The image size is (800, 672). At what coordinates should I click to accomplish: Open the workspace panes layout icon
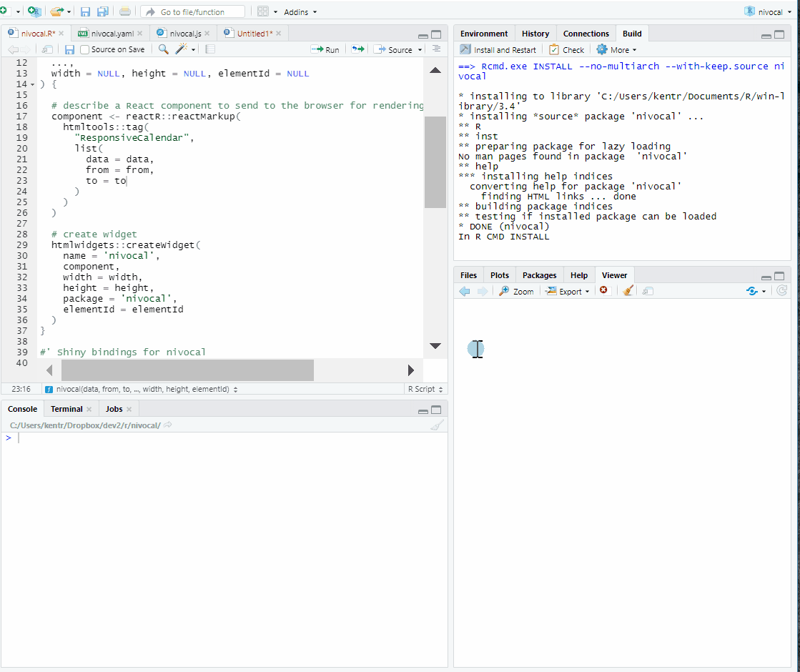click(x=263, y=11)
